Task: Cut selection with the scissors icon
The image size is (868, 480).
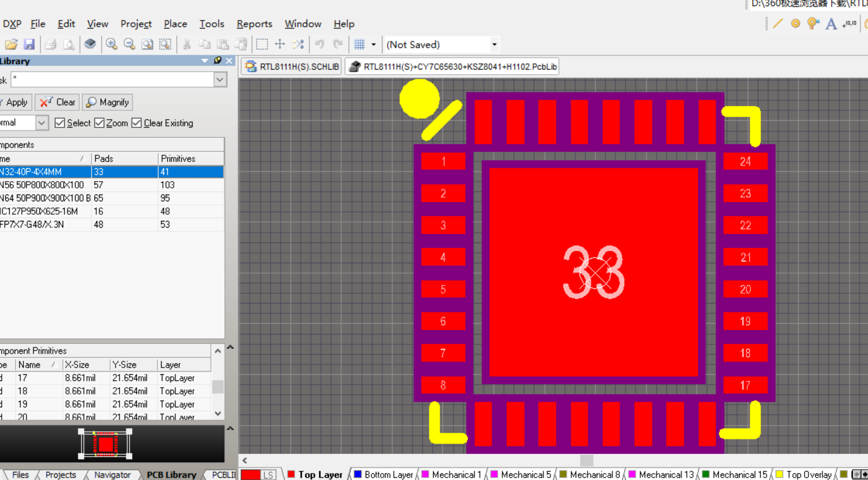Action: click(x=187, y=44)
